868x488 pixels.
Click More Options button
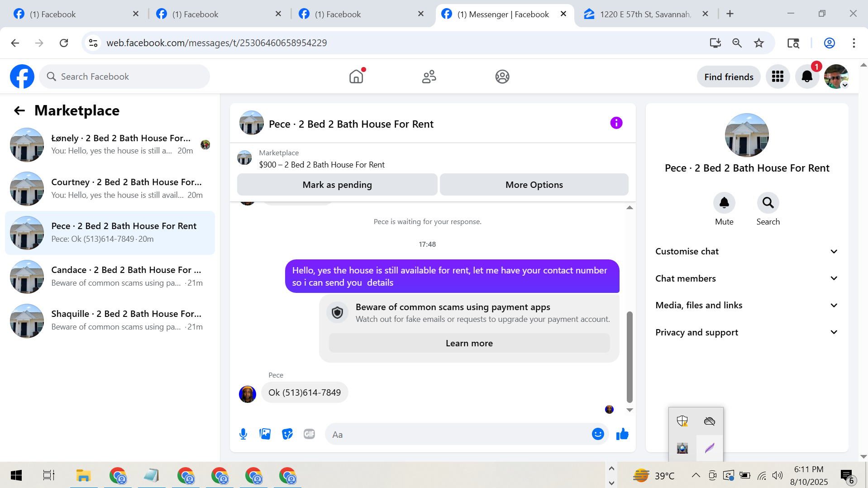click(534, 185)
